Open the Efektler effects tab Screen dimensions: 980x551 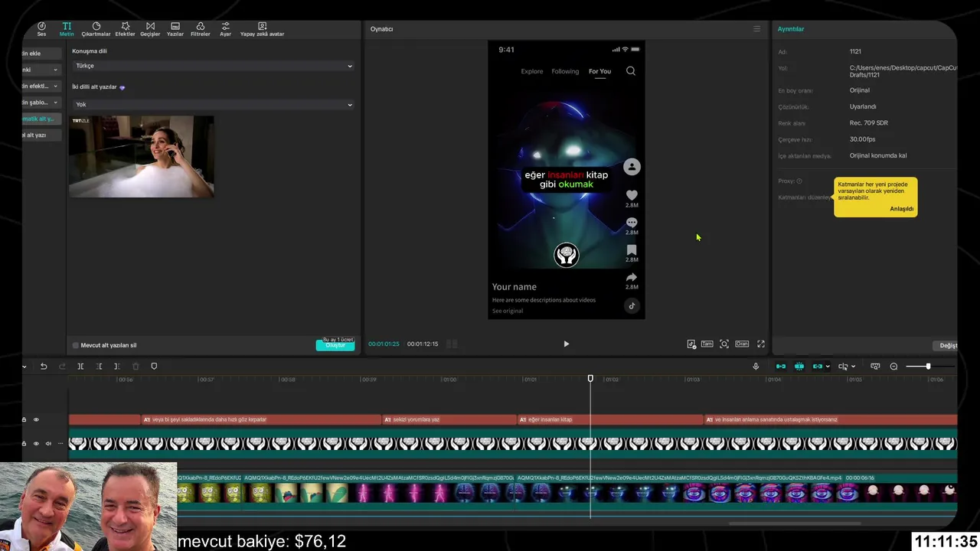(125, 29)
